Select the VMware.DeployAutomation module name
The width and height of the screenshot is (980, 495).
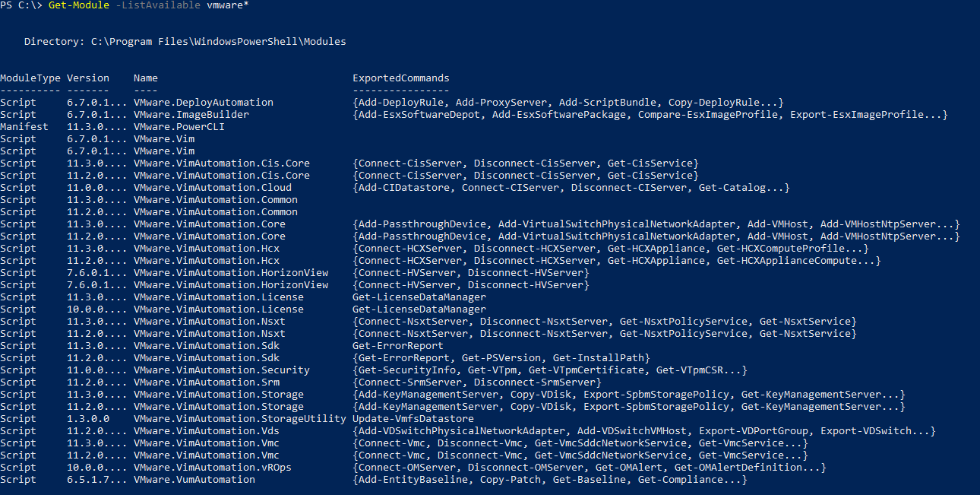coord(203,103)
